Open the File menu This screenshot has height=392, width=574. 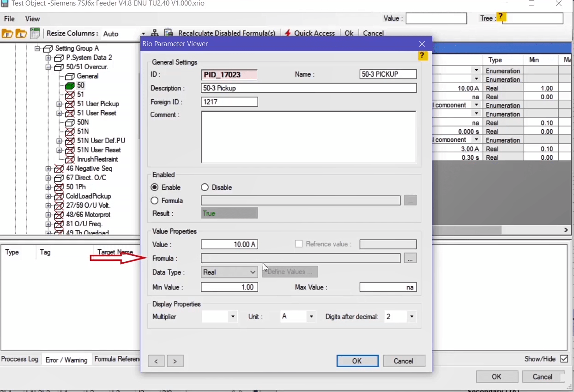point(9,19)
